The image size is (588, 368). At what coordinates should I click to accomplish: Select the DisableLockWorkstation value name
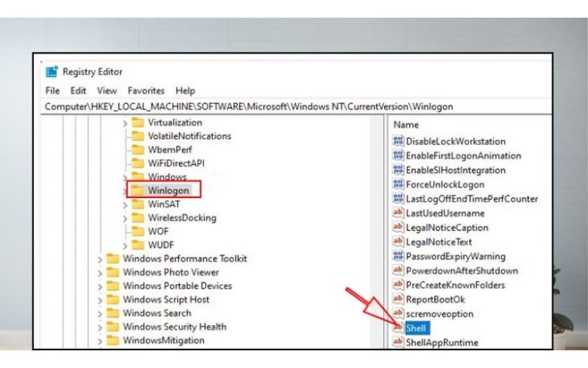456,141
